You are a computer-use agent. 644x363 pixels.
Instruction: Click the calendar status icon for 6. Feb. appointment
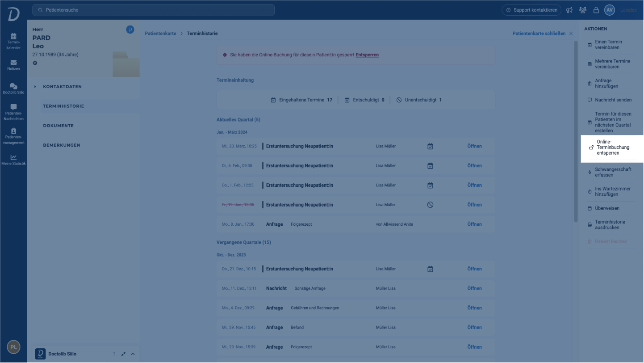(430, 166)
